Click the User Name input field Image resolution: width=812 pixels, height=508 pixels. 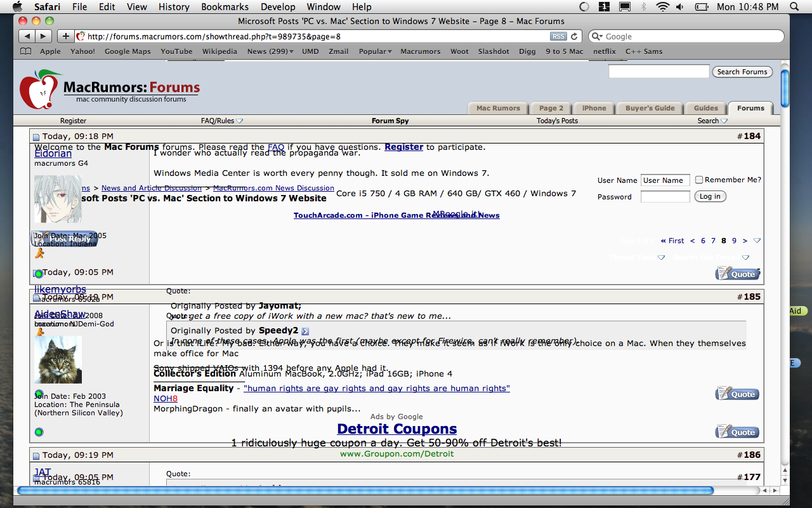[x=665, y=180]
